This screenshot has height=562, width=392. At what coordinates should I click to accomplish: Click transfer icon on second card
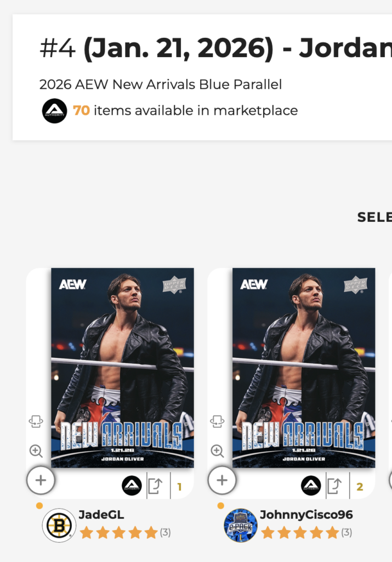coord(334,486)
